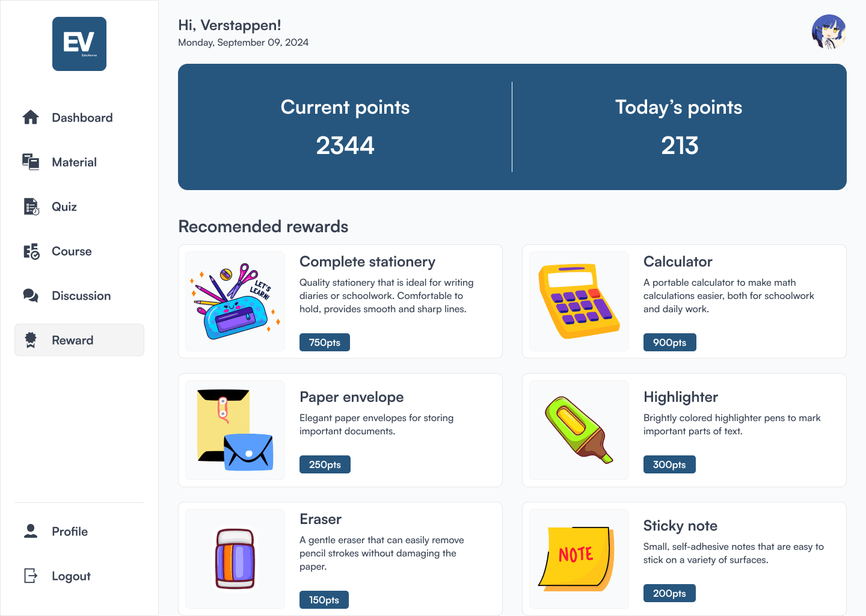Screen dimensions: 866x616
Task: Click the Reward badge icon
Action: [30, 340]
